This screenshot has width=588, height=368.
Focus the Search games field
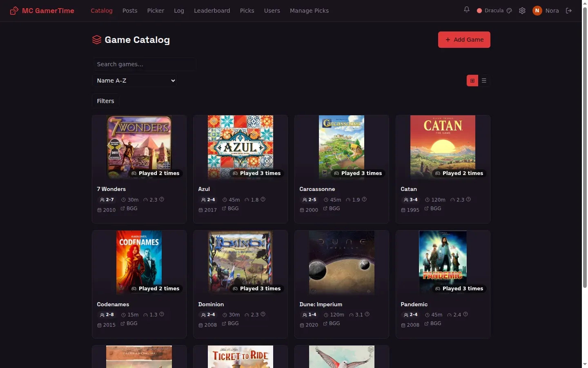point(144,64)
